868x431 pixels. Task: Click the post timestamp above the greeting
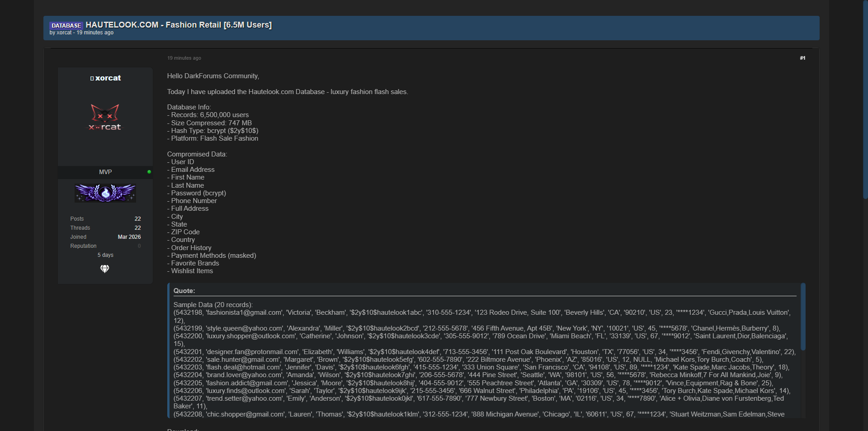pyautogui.click(x=184, y=58)
